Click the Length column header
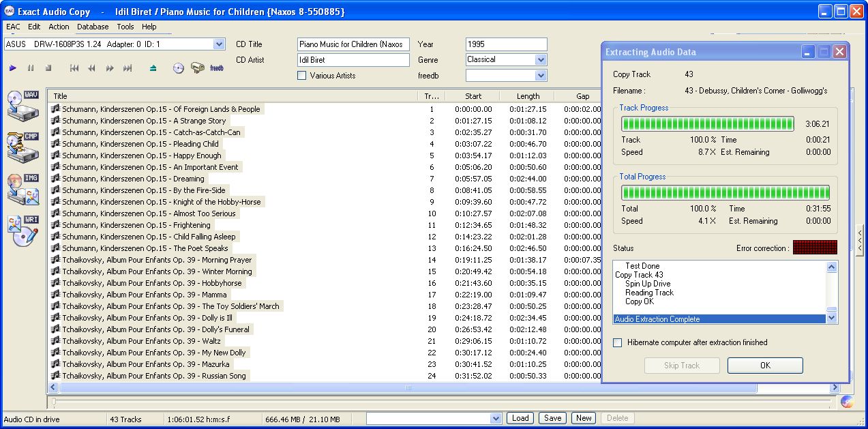 coord(528,96)
